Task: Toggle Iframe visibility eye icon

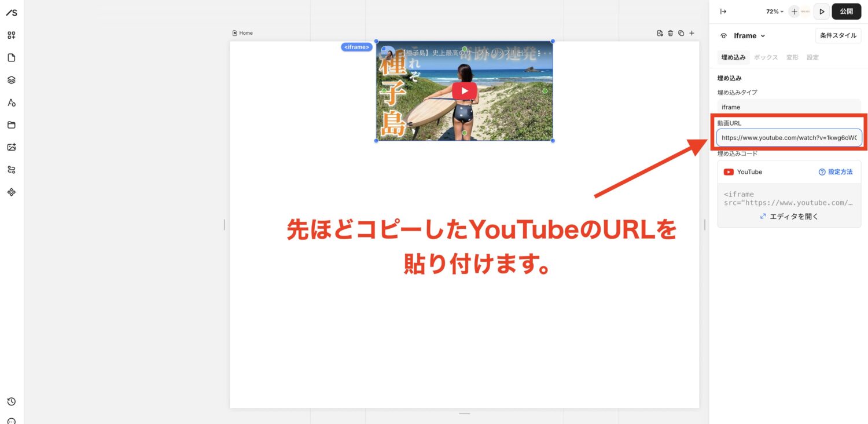Action: coord(723,36)
